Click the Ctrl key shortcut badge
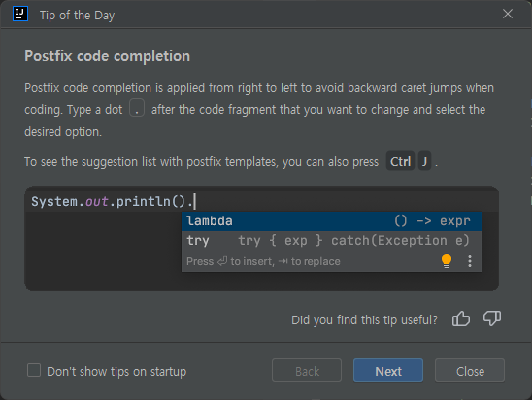The height and width of the screenshot is (400, 532). [400, 161]
